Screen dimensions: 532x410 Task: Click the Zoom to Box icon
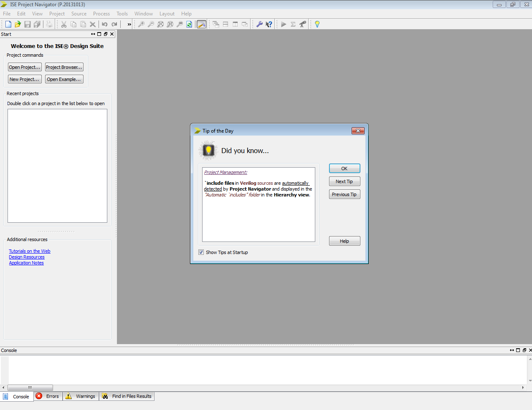pos(180,24)
